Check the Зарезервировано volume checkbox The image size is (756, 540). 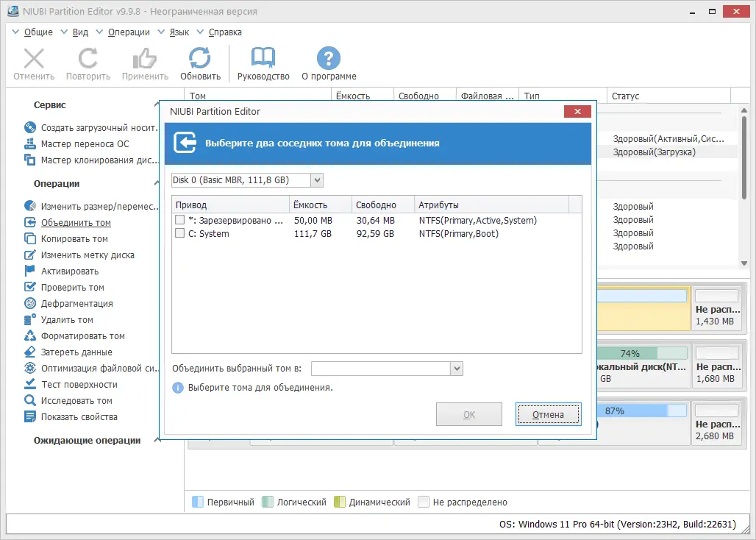coord(180,220)
